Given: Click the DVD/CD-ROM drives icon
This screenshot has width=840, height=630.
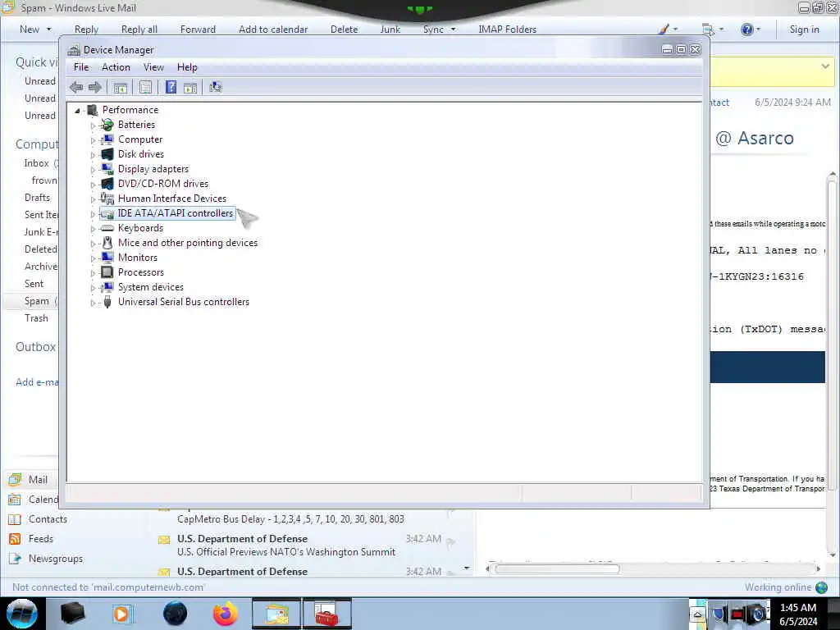Looking at the screenshot, I should pos(107,184).
